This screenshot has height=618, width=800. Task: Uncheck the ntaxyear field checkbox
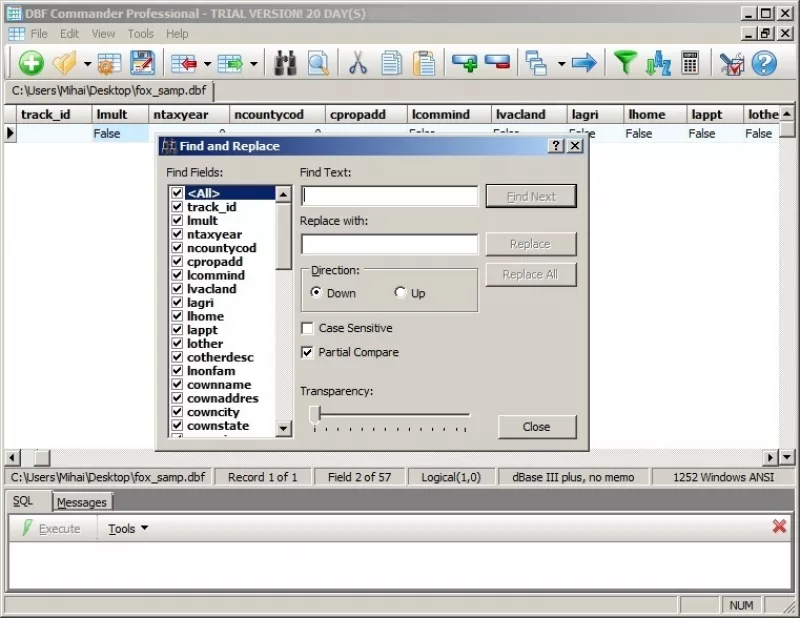tap(177, 234)
